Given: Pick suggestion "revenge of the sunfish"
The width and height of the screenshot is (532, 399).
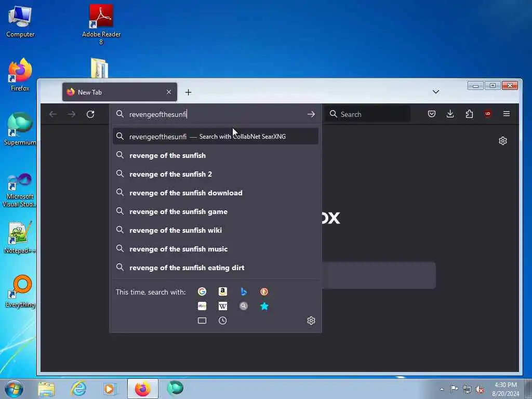Looking at the screenshot, I should pos(216,155).
